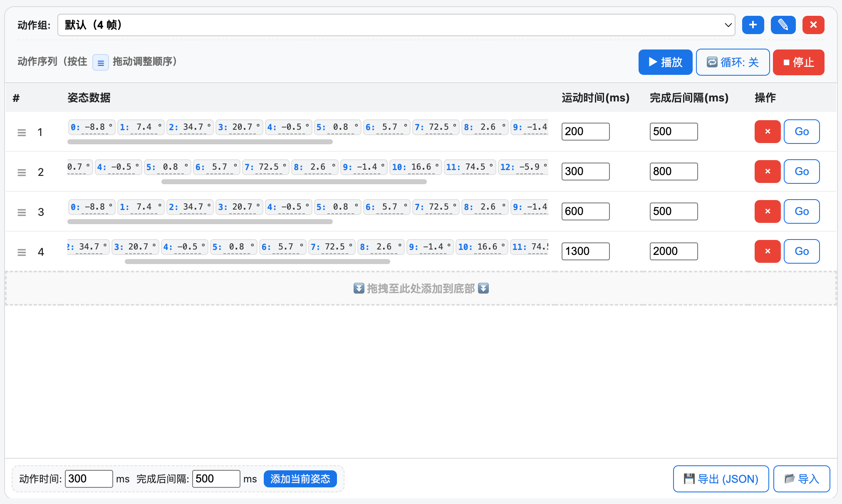
Task: Click the drag handle icon of row 1
Action: [22, 132]
